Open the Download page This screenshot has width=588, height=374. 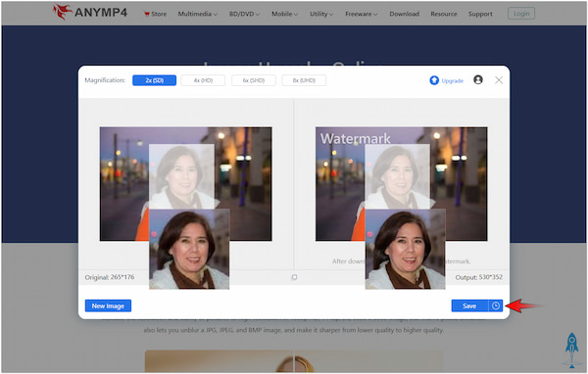[404, 14]
